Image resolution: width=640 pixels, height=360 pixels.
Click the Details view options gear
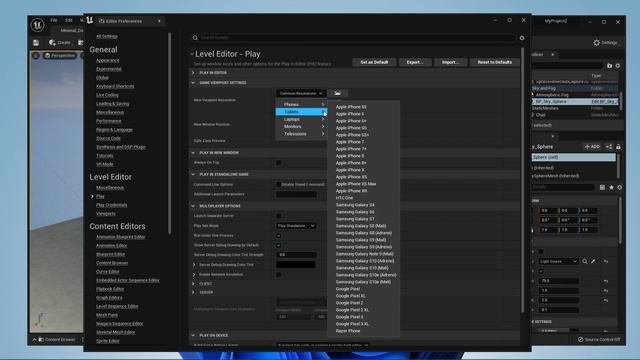(x=619, y=187)
